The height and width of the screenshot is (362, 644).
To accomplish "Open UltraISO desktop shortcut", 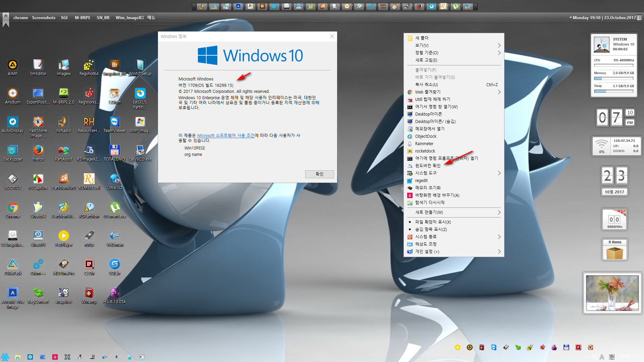I will tap(114, 181).
